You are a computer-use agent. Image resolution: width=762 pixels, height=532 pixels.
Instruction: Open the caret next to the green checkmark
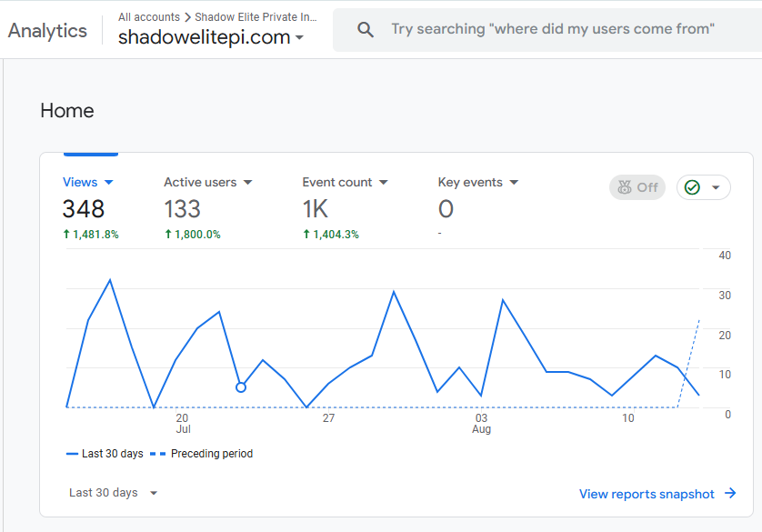pyautogui.click(x=716, y=188)
